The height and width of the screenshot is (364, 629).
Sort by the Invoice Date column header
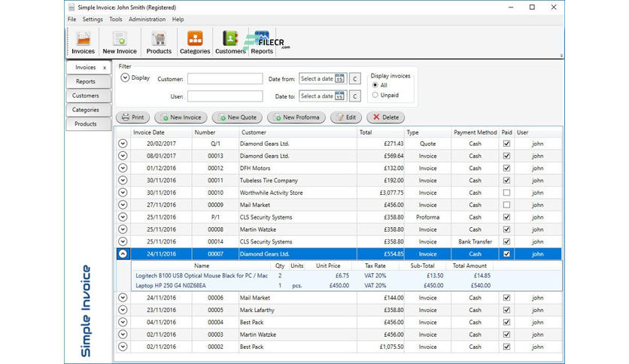pos(161,132)
